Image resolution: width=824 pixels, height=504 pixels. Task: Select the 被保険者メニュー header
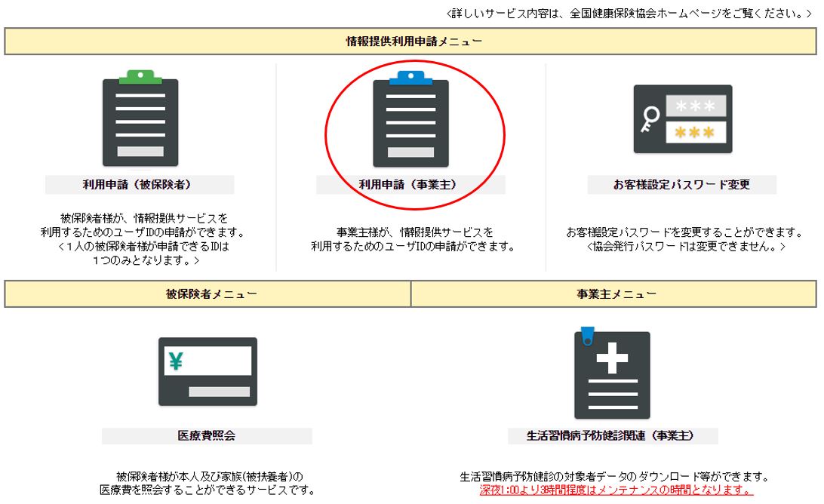point(204,294)
